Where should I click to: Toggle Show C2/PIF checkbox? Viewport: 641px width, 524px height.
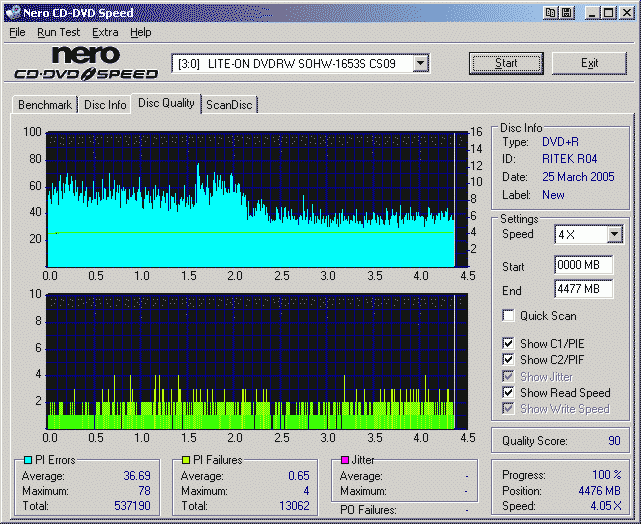(x=508, y=359)
